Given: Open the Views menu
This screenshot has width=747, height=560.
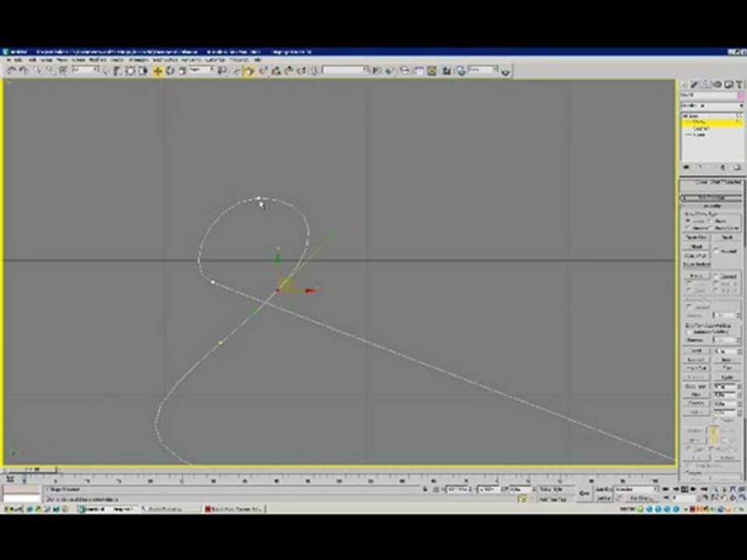Looking at the screenshot, I should 62,60.
